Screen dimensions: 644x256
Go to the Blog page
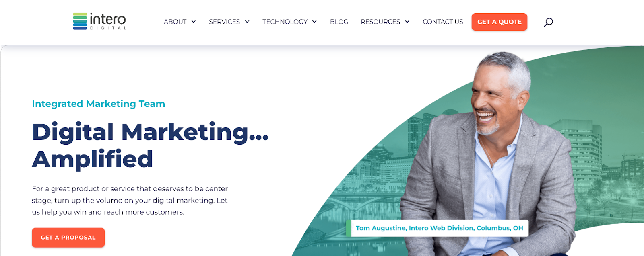tap(339, 22)
